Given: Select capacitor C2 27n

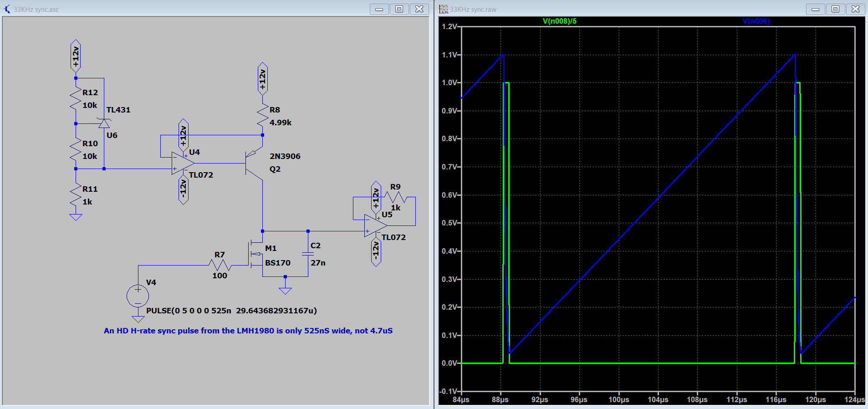Looking at the screenshot, I should (x=308, y=254).
